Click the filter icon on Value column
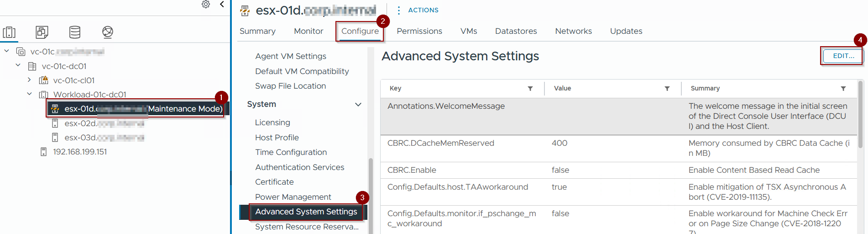 [667, 89]
